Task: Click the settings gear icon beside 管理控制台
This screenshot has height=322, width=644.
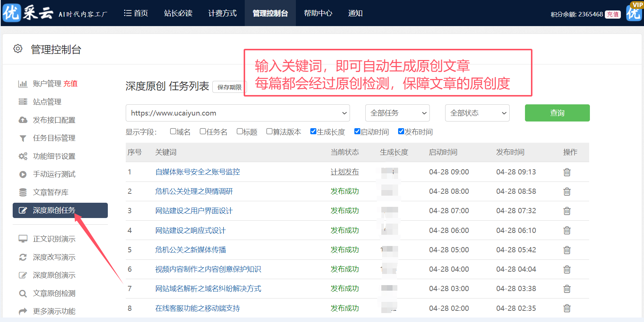Action: coord(18,49)
